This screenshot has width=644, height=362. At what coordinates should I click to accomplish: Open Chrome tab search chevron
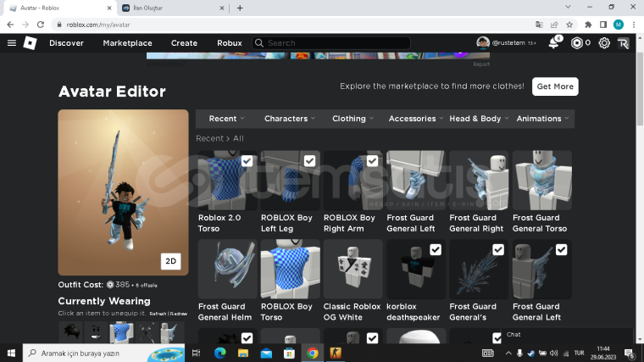tap(568, 7)
